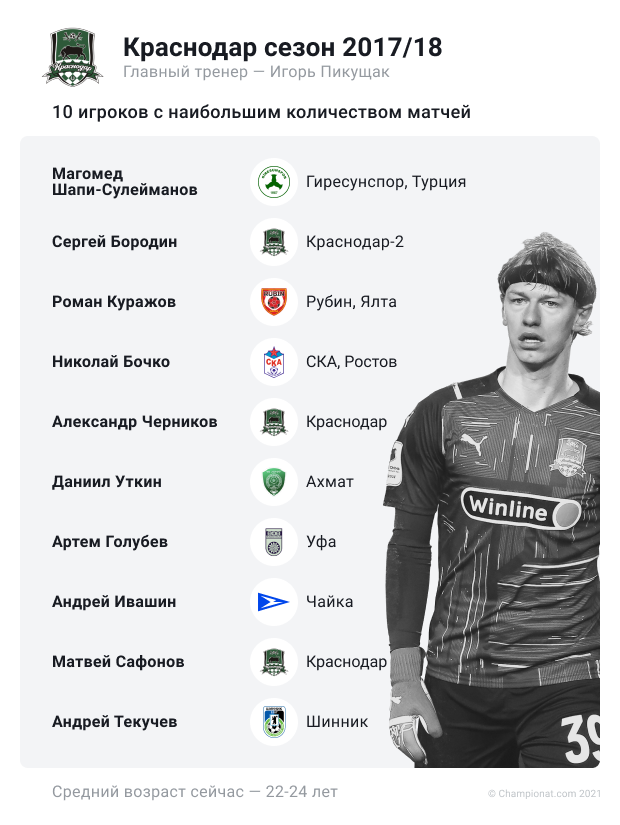This screenshot has height=825, width=620.
Task: Click the Krasnodar club crest in header
Action: [x=72, y=57]
